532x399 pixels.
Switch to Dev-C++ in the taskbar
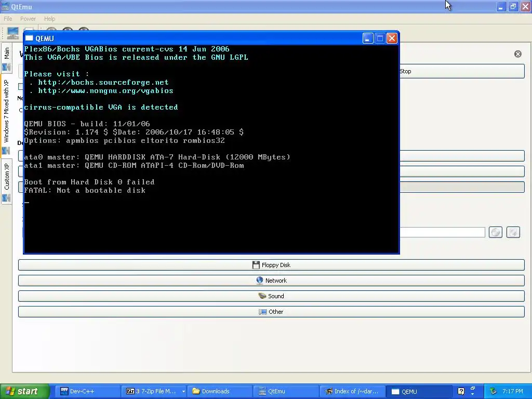coord(87,391)
